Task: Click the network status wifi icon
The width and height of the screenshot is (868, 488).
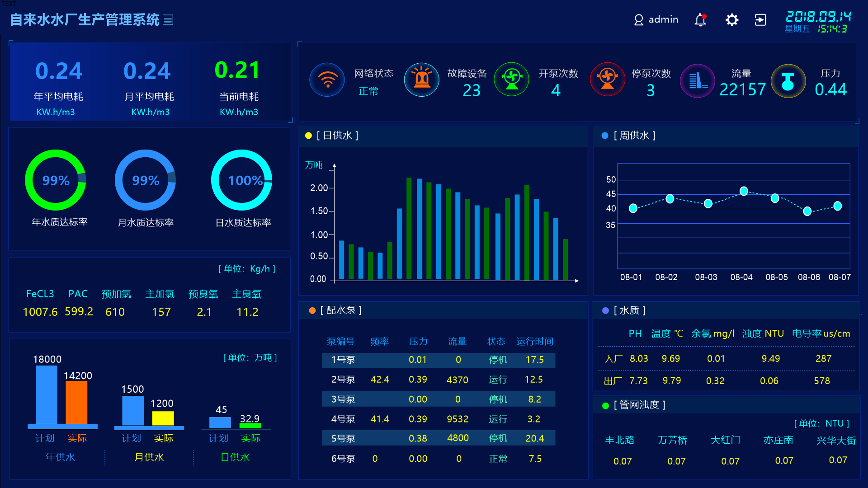Action: [327, 80]
